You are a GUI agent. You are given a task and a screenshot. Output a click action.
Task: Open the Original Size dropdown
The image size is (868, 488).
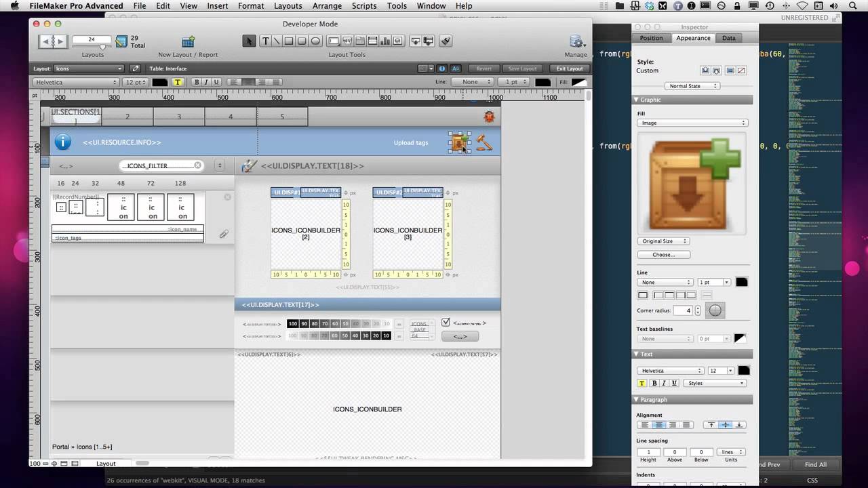click(x=663, y=241)
